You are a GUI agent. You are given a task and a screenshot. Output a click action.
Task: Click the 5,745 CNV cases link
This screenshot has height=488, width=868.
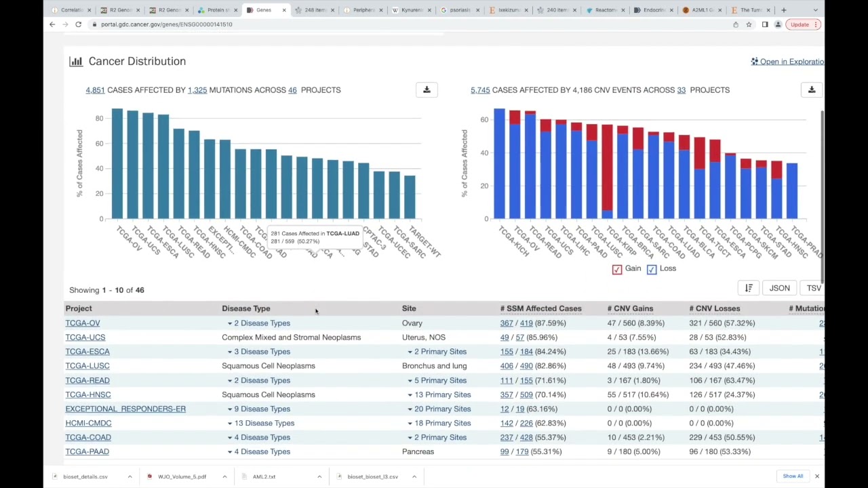pos(480,90)
